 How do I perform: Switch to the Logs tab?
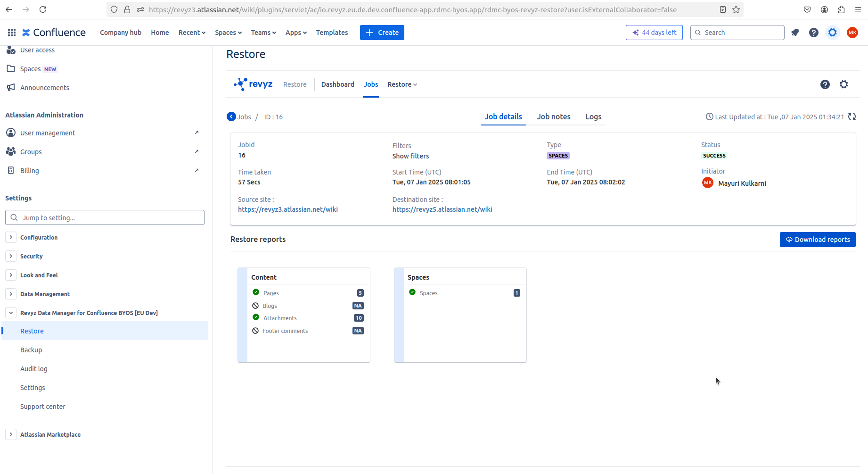coord(593,116)
